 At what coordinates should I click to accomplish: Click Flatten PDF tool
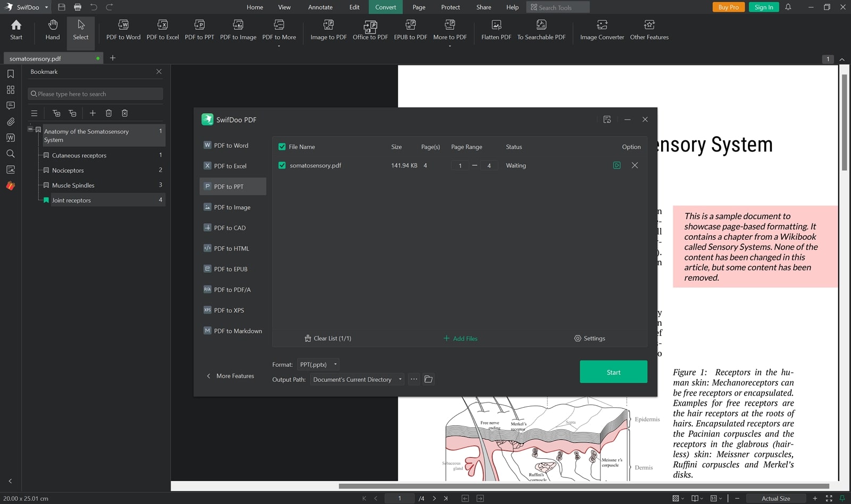496,30
